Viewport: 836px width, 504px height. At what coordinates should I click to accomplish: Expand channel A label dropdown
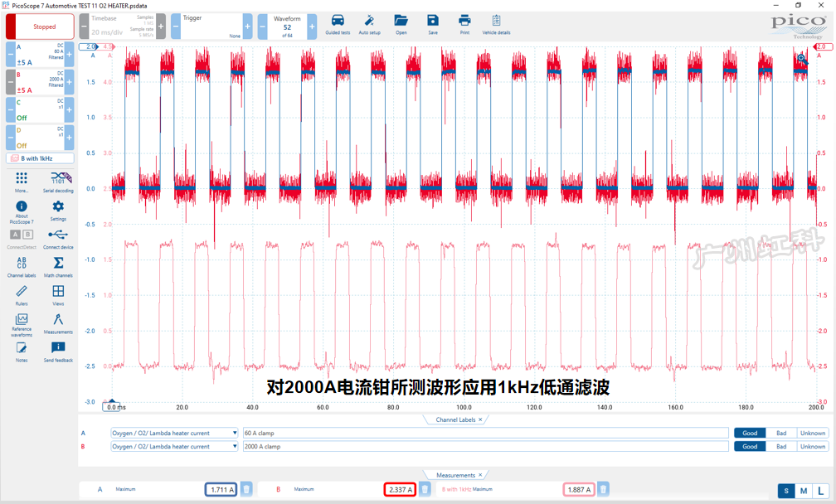[x=235, y=434]
